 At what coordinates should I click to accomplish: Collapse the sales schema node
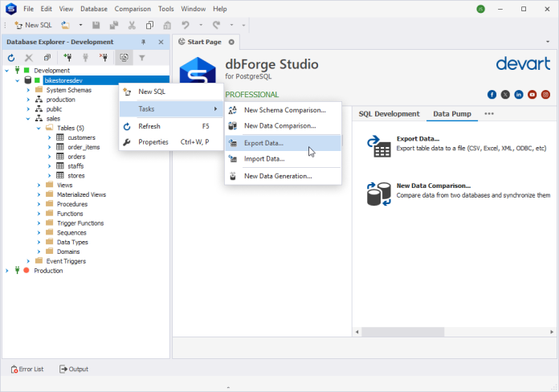pyautogui.click(x=28, y=118)
